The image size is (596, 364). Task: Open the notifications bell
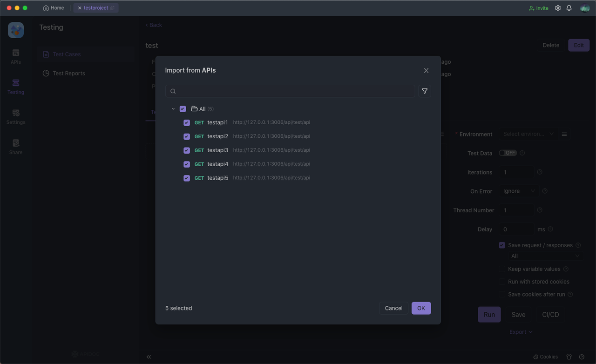point(569,8)
